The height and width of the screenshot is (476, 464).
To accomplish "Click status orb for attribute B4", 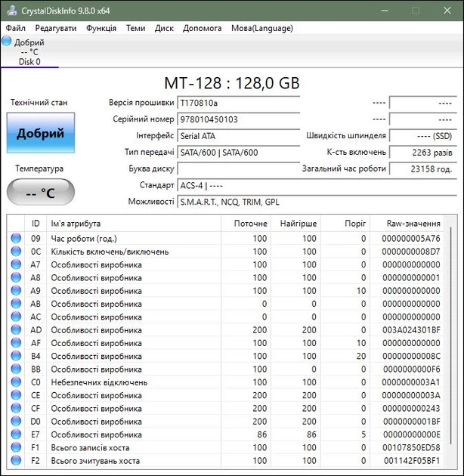I will pos(16,356).
